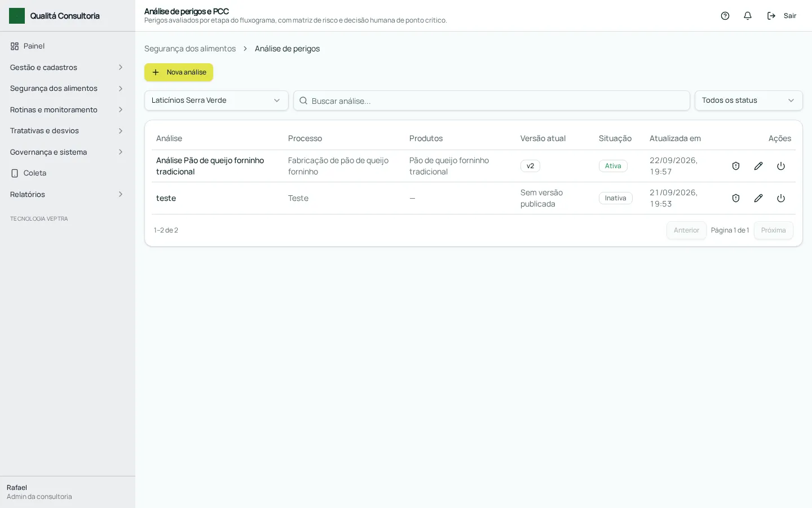Edit the Pão de queijo analysis with pencil icon
Screen dimensions: 812x508
[x=758, y=166]
